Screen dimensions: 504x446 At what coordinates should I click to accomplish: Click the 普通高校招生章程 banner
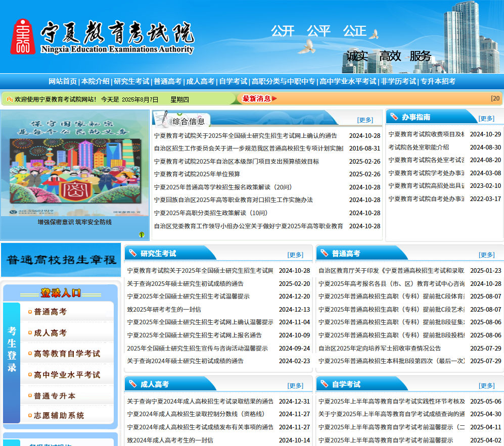point(61,260)
